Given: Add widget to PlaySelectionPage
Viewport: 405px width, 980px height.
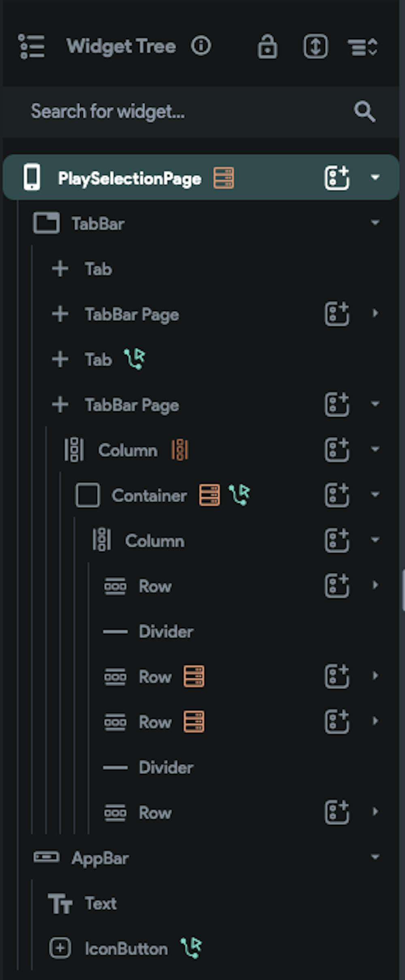Looking at the screenshot, I should (337, 177).
